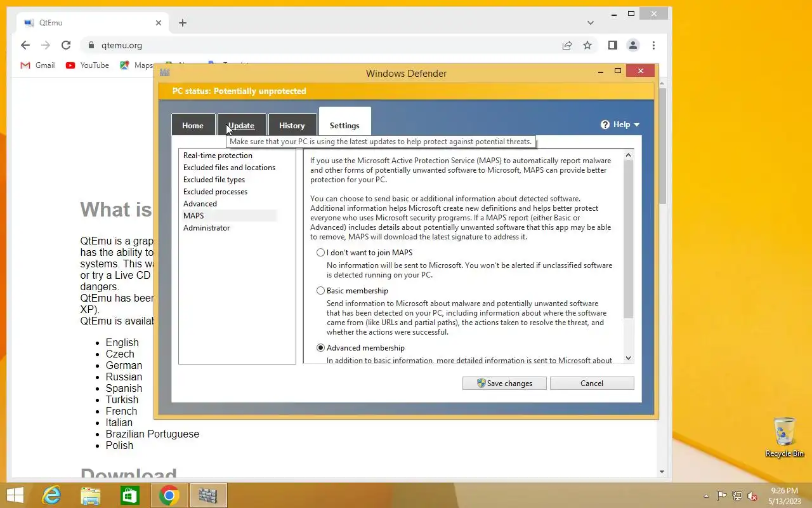This screenshot has height=508, width=812.
Task: Bookmark this page with the star icon
Action: [x=587, y=45]
